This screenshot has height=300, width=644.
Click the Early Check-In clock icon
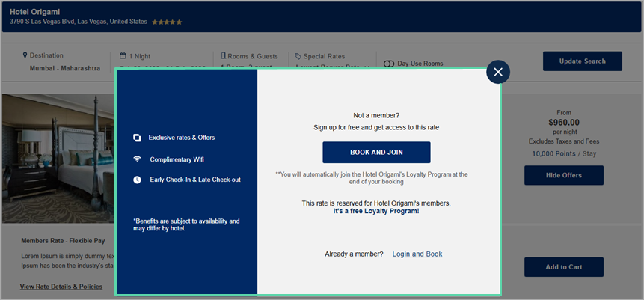(137, 180)
